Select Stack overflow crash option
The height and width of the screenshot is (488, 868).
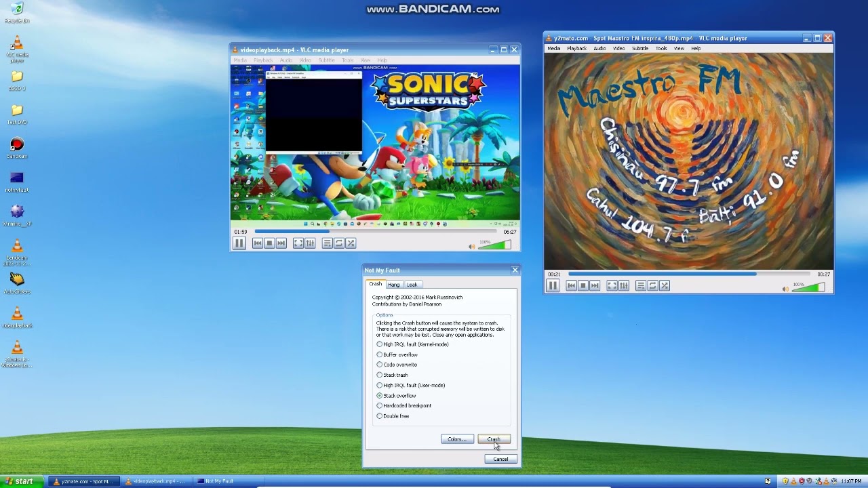(396, 396)
